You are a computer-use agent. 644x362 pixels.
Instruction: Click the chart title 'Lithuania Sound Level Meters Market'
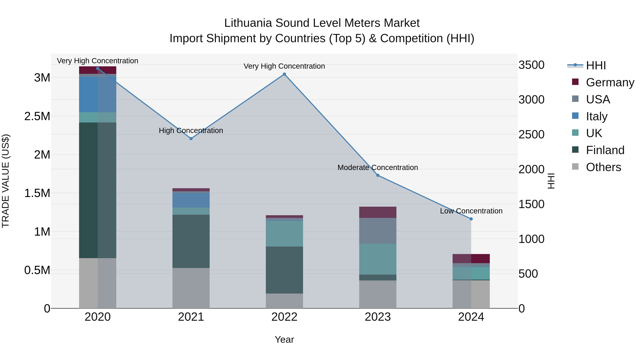(x=322, y=23)
